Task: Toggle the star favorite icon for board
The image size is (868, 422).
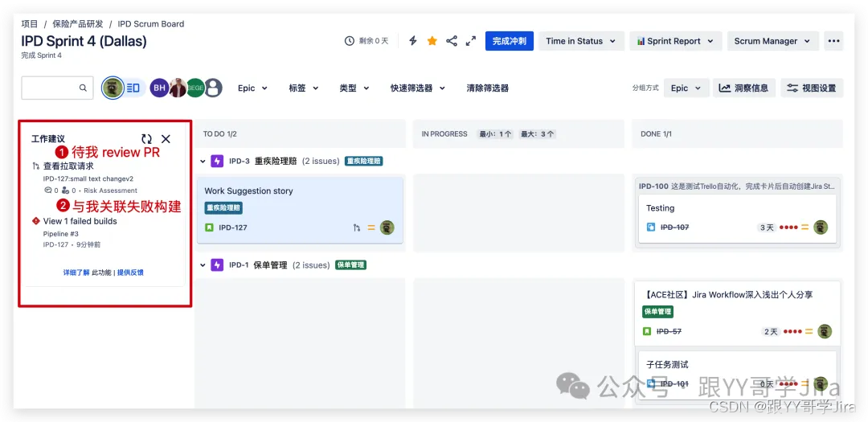Action: point(432,41)
